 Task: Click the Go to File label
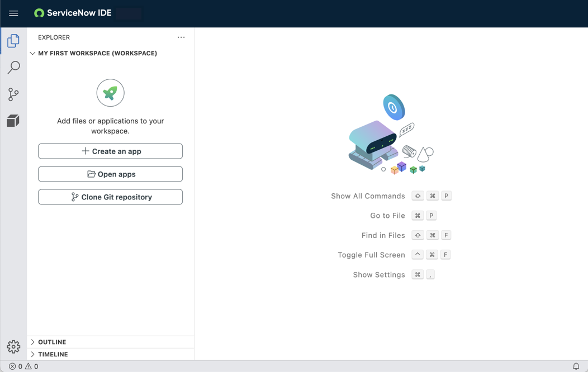tap(387, 216)
